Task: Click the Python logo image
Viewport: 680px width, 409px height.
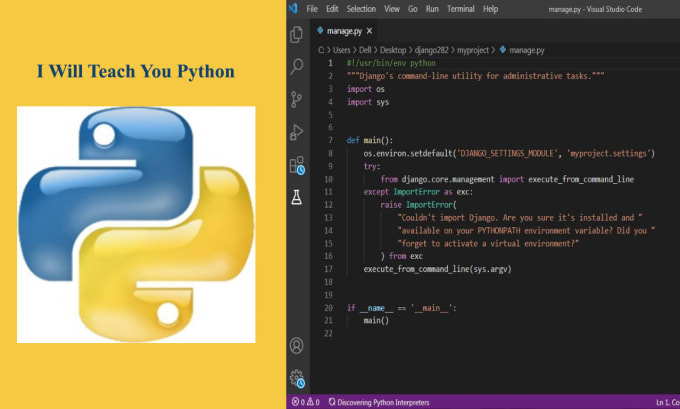Action: click(x=136, y=225)
